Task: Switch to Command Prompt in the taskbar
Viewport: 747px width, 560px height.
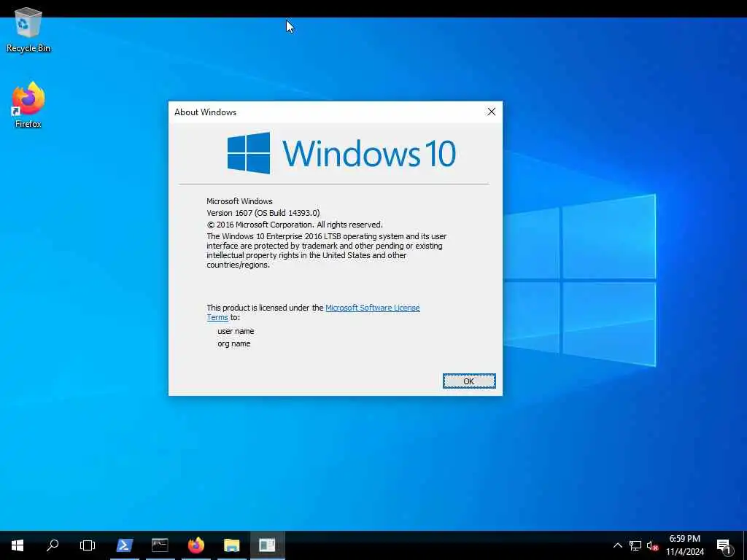Action: tap(160, 545)
